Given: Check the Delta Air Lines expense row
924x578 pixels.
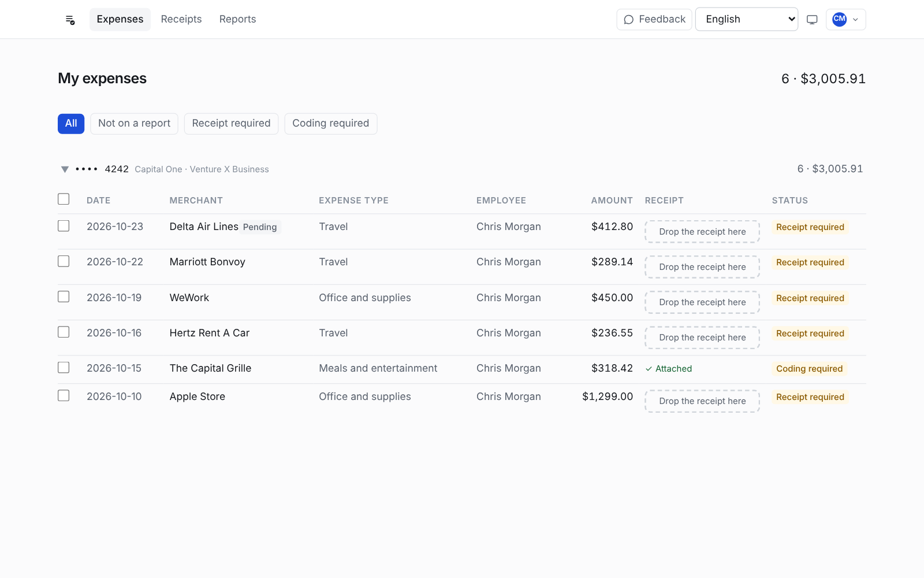Looking at the screenshot, I should click(64, 226).
